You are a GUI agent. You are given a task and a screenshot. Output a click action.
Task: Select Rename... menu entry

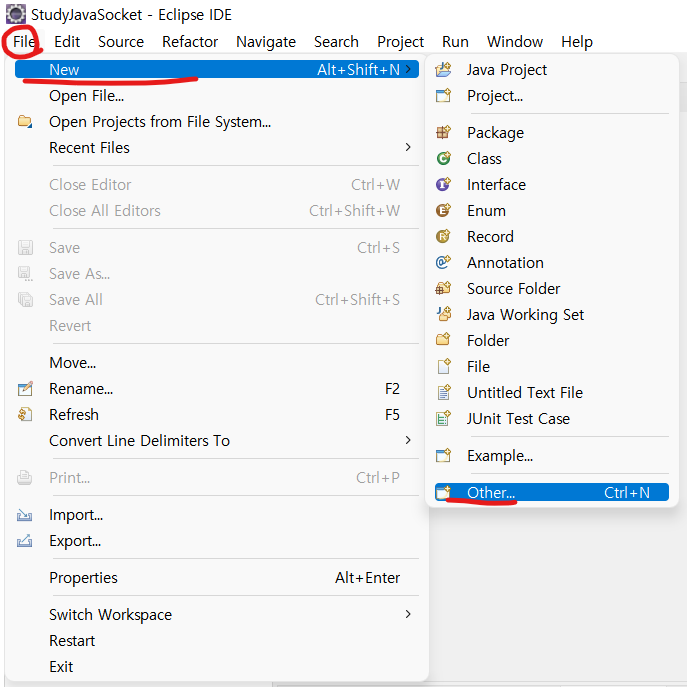click(x=217, y=389)
